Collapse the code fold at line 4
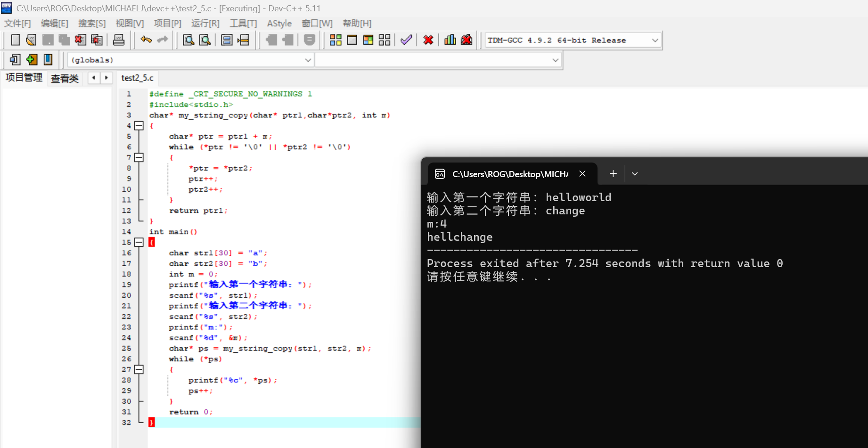 pos(139,126)
